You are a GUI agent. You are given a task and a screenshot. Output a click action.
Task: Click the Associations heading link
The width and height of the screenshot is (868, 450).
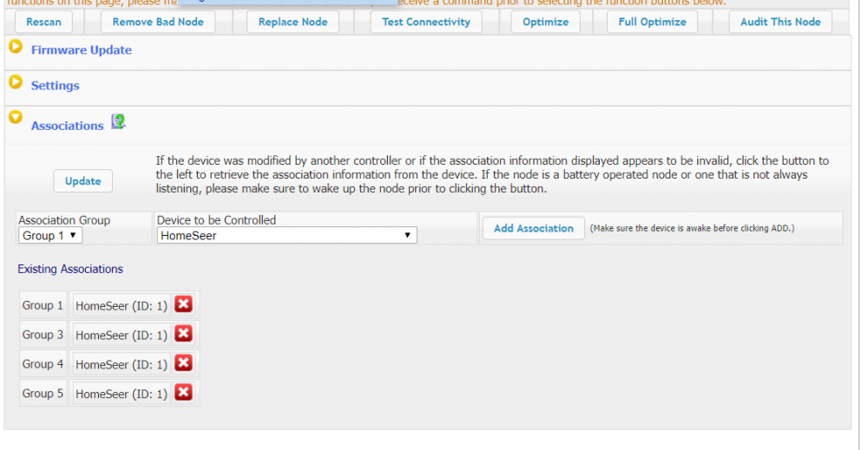tap(67, 126)
